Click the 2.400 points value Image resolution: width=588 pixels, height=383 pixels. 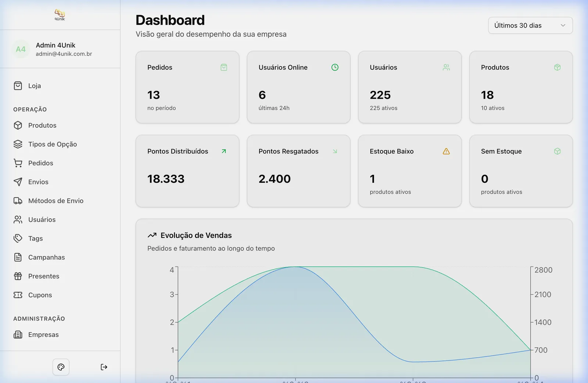point(275,179)
